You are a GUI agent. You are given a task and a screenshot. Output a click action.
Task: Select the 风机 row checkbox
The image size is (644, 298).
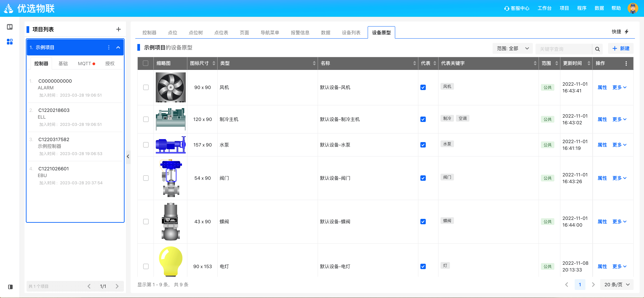pyautogui.click(x=146, y=87)
